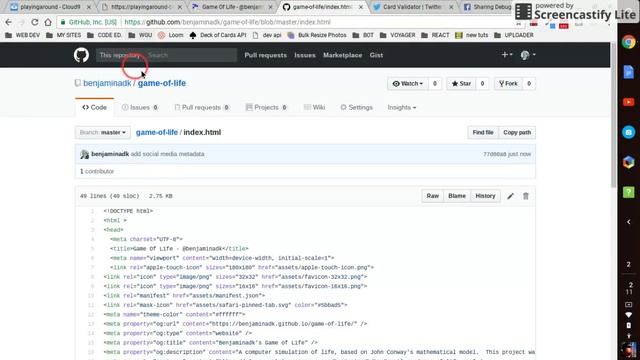This screenshot has height=360, width=640.
Task: Click Issues in the top navigation
Action: (x=304, y=55)
